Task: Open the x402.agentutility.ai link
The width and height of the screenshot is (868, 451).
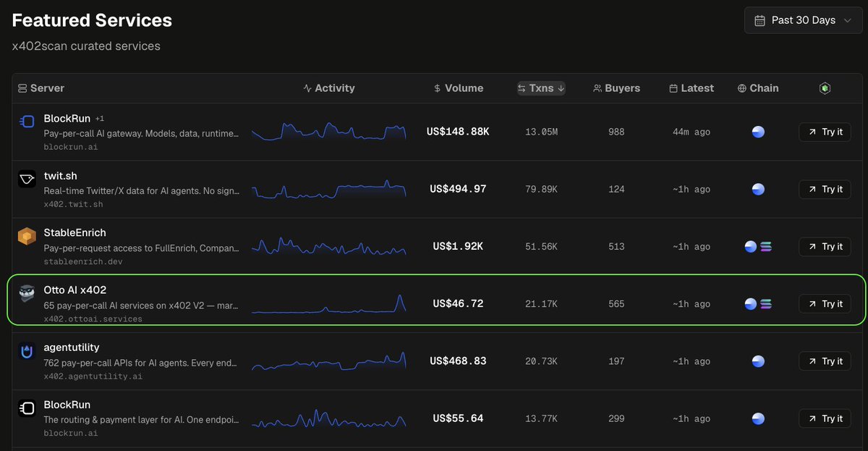Action: pos(93,376)
